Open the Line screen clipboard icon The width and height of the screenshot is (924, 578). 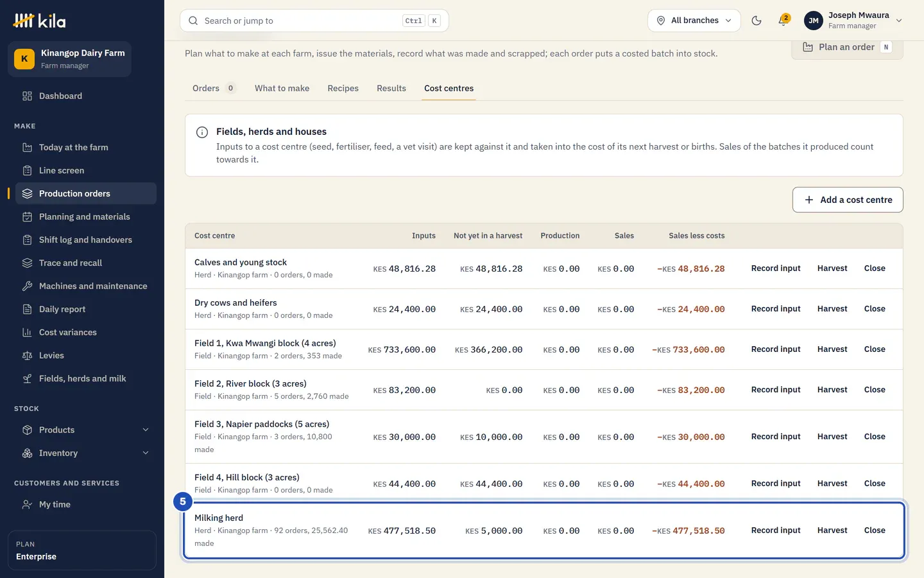(27, 170)
